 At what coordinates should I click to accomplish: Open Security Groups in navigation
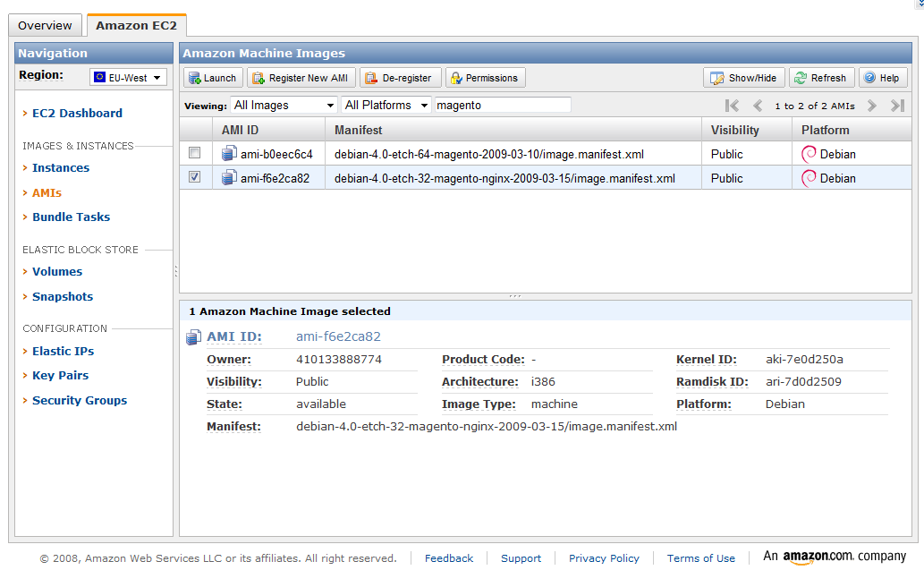tap(80, 400)
